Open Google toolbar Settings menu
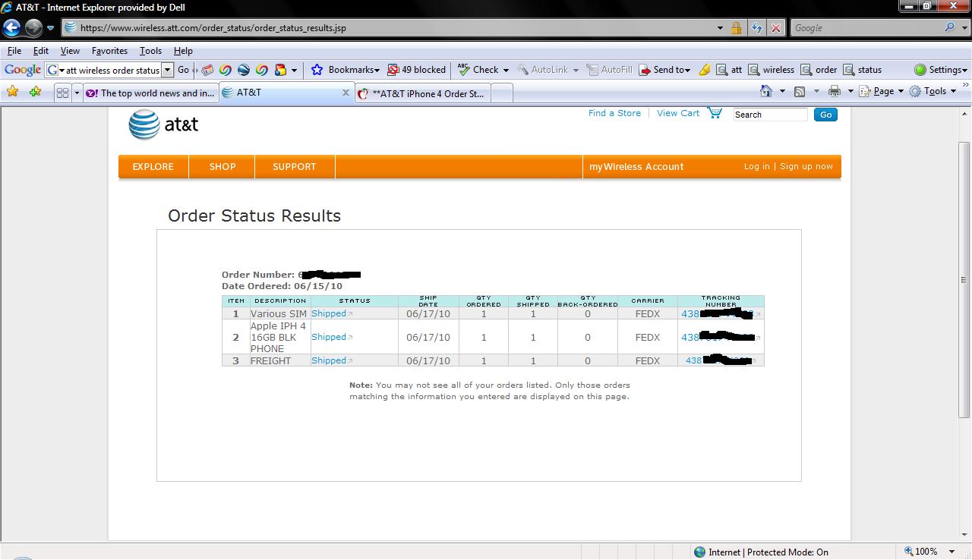Viewport: 972px width, 560px height. point(941,70)
